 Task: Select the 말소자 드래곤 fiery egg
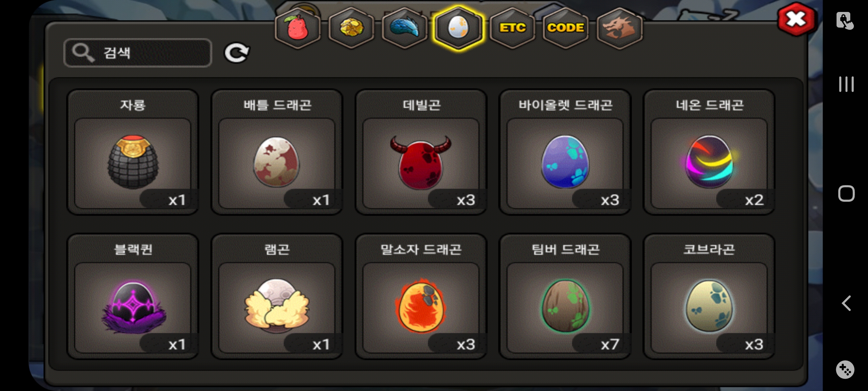click(x=421, y=297)
